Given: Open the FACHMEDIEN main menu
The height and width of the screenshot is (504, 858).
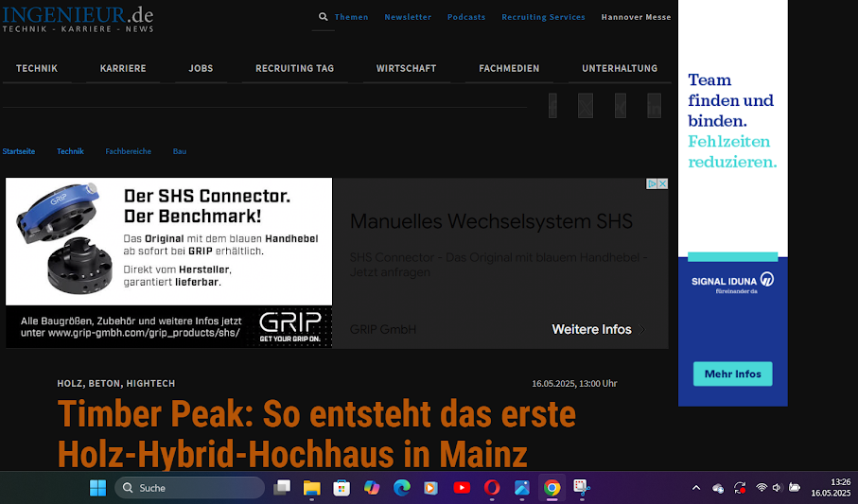Looking at the screenshot, I should click(509, 68).
